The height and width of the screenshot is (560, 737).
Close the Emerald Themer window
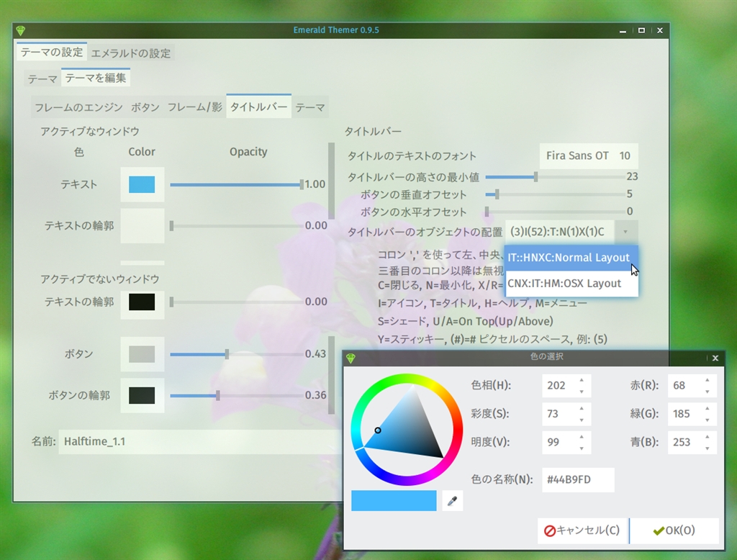[x=660, y=30]
